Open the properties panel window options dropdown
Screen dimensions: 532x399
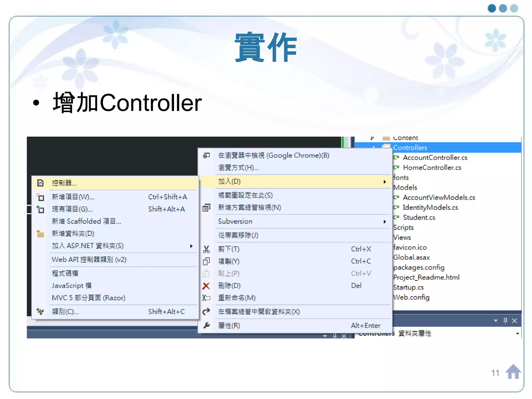coord(496,321)
